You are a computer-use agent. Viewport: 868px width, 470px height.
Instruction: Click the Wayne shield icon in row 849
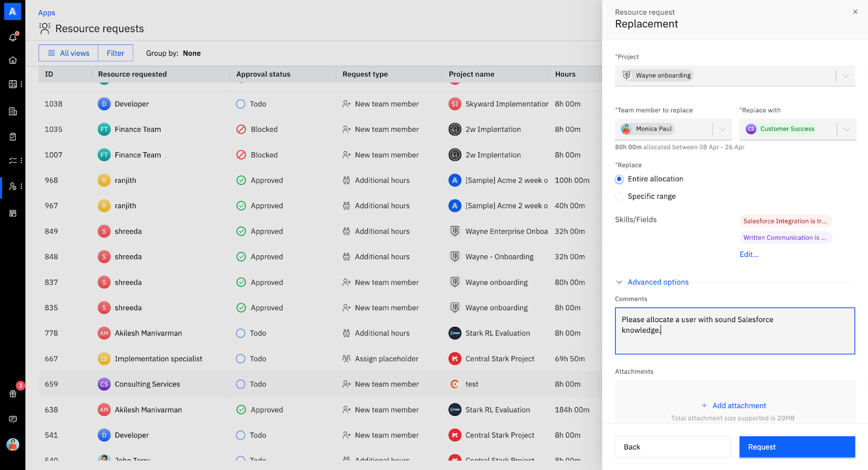click(455, 231)
